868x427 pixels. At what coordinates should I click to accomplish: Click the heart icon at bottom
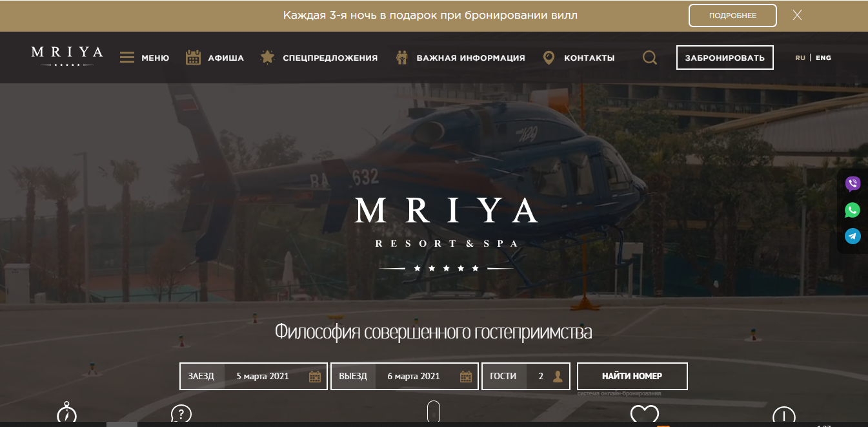[x=645, y=413]
